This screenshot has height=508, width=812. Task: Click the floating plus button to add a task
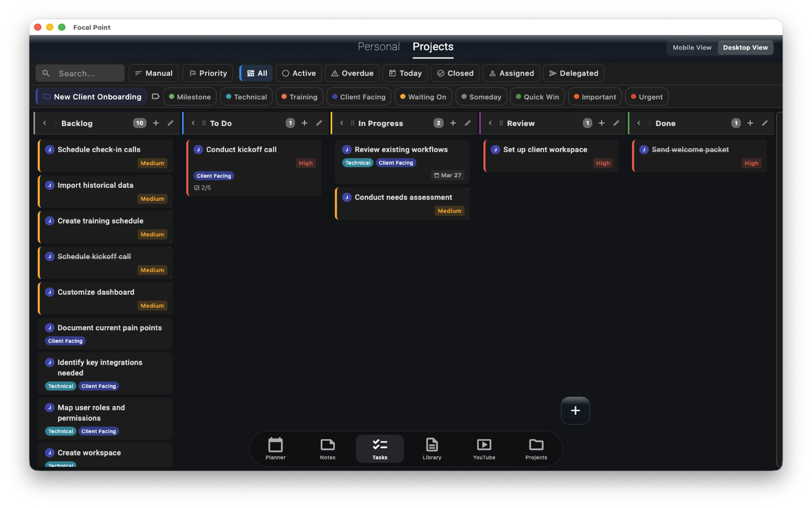click(x=575, y=410)
